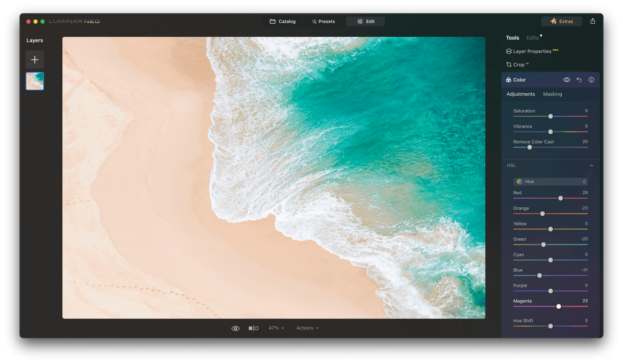623x364 pixels.
Task: Enable before/after comparison view
Action: click(x=254, y=328)
